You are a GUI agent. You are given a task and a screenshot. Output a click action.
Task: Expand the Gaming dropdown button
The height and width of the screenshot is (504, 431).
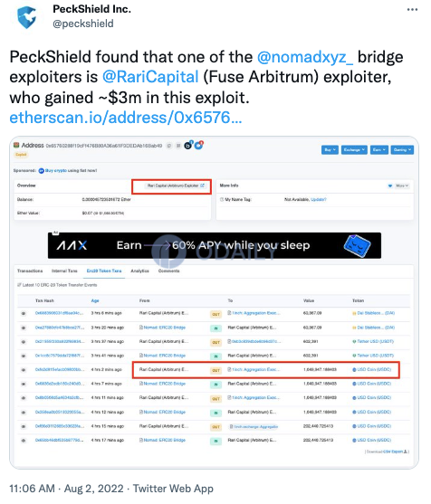[402, 150]
